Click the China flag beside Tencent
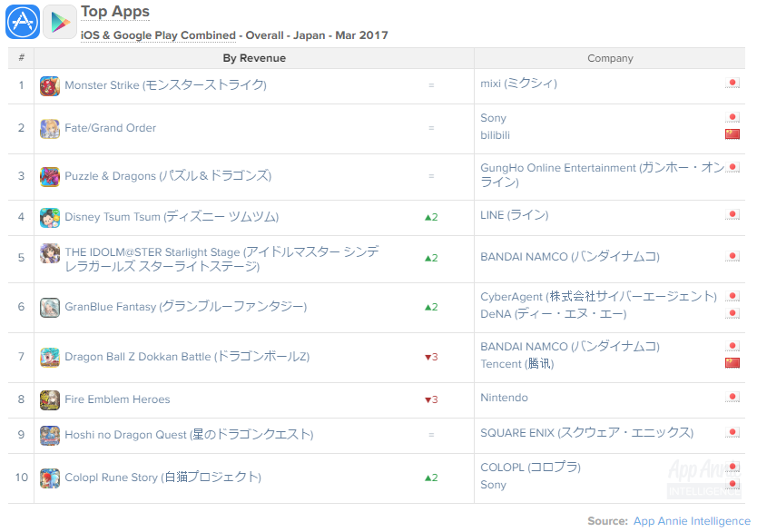757x532 pixels. click(x=732, y=363)
